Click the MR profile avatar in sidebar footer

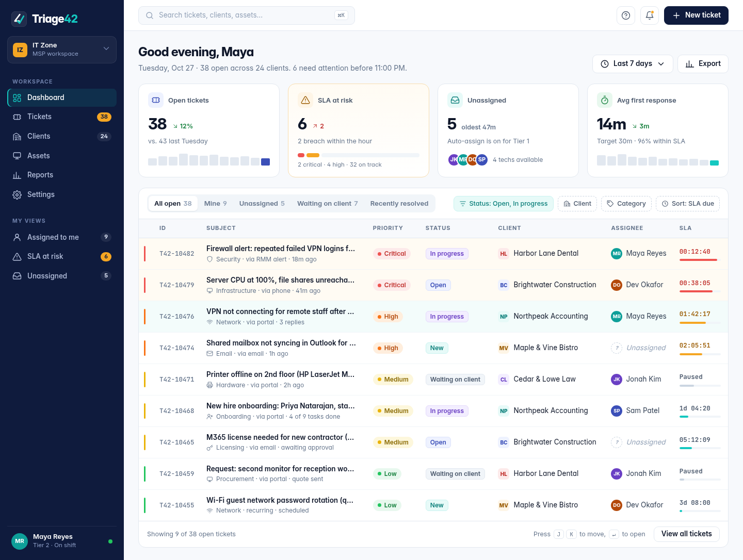[x=20, y=541]
